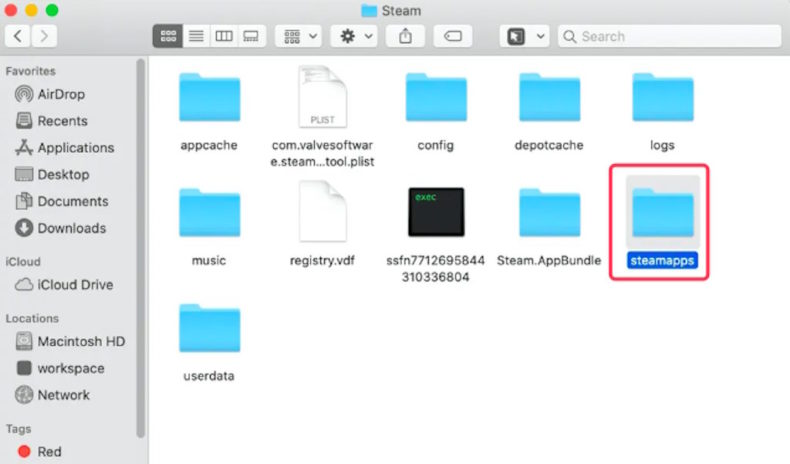790x464 pixels.
Task: Select the depotcache folder icon
Action: pyautogui.click(x=550, y=97)
